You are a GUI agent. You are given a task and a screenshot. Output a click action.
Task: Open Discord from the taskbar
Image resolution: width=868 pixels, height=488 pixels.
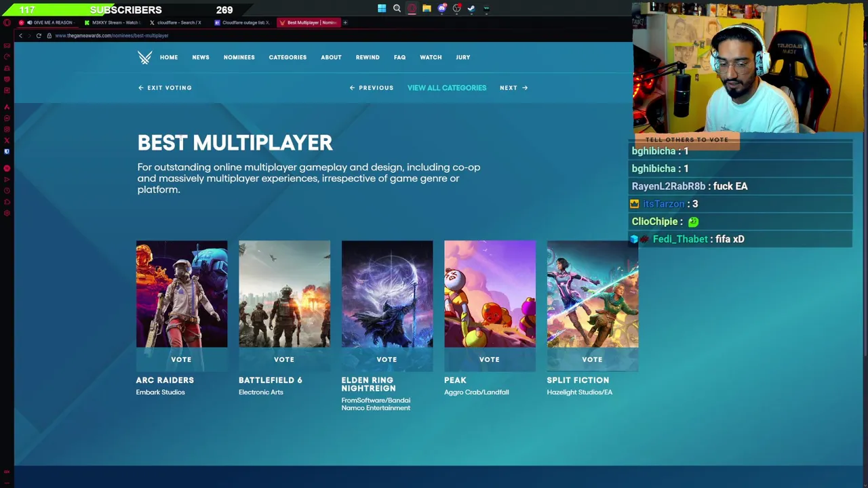point(441,9)
